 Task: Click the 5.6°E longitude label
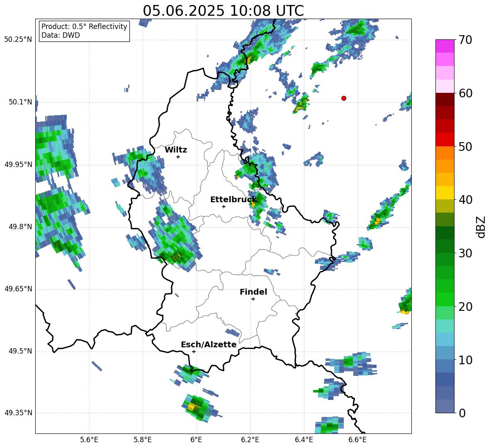[89, 440]
